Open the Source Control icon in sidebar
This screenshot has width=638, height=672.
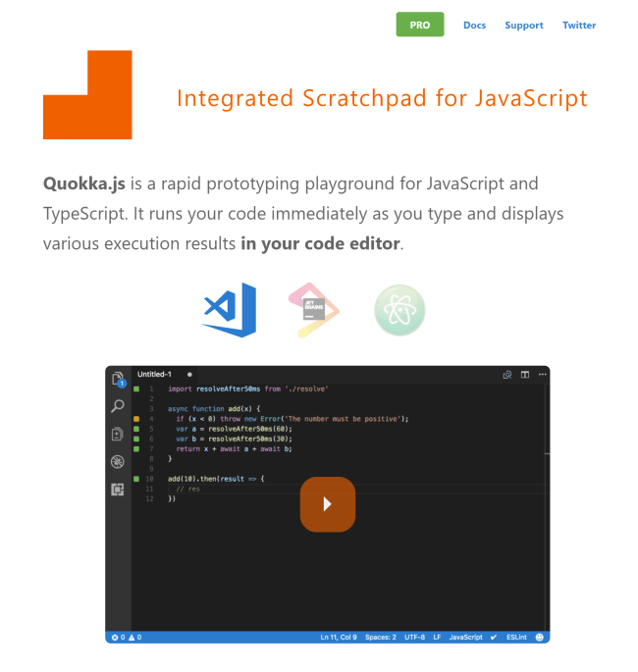pos(118,434)
